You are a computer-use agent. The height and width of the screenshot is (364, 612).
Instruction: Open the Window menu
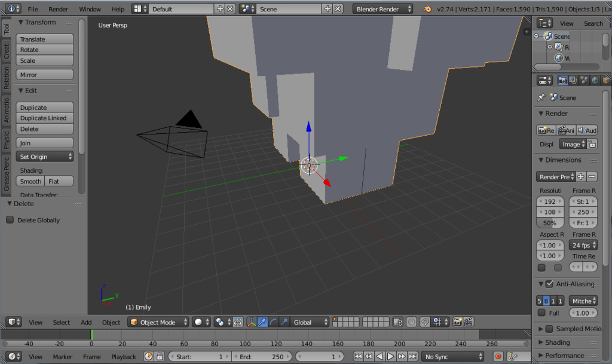tap(90, 9)
